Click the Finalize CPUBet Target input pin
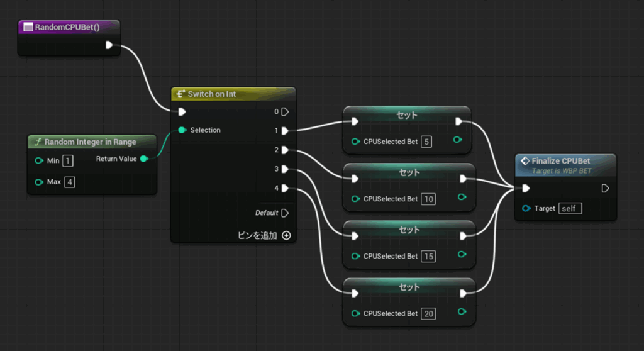644x351 pixels. tap(526, 208)
